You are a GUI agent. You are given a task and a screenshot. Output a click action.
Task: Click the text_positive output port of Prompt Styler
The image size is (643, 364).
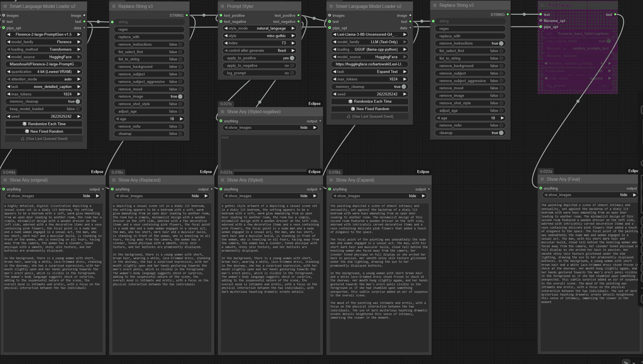click(298, 15)
